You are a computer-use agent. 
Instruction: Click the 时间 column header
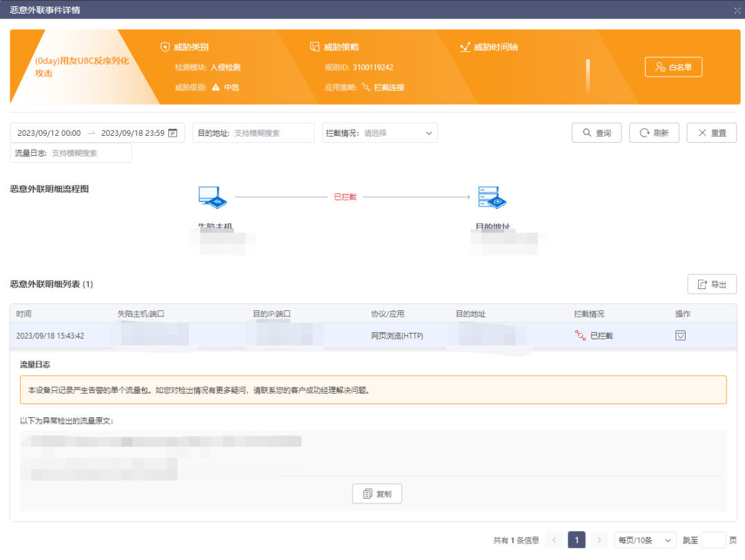coord(23,314)
